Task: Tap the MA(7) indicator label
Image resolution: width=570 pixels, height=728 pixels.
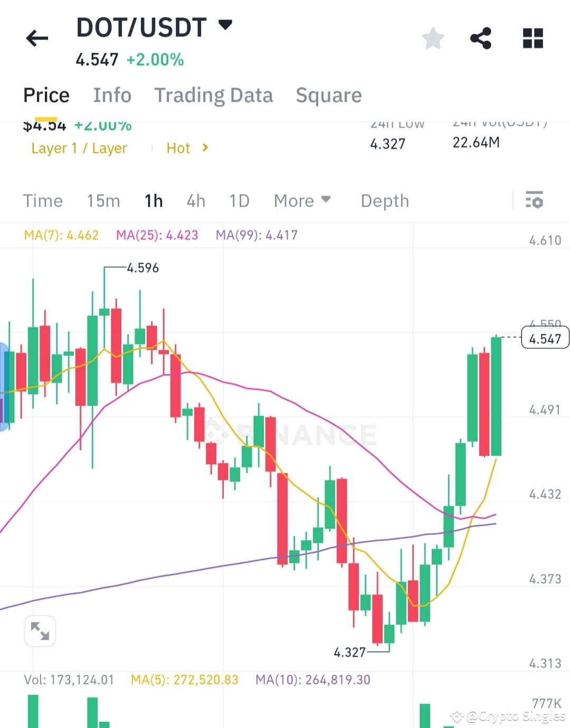Action: tap(61, 235)
